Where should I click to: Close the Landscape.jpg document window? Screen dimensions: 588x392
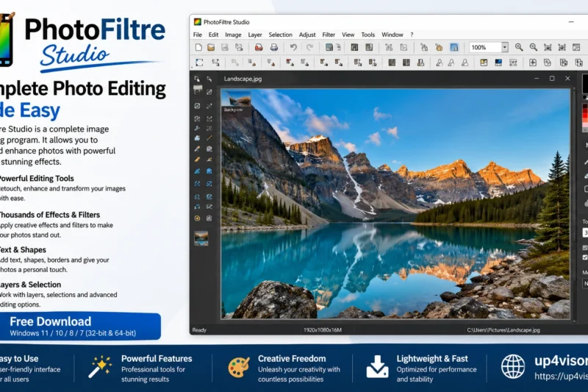(x=567, y=79)
